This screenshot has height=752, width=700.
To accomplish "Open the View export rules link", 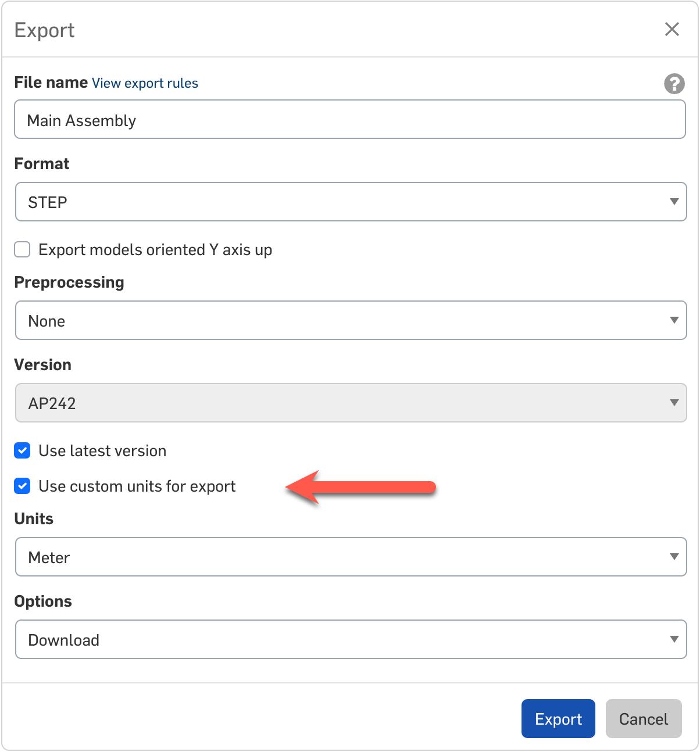I will coord(145,83).
